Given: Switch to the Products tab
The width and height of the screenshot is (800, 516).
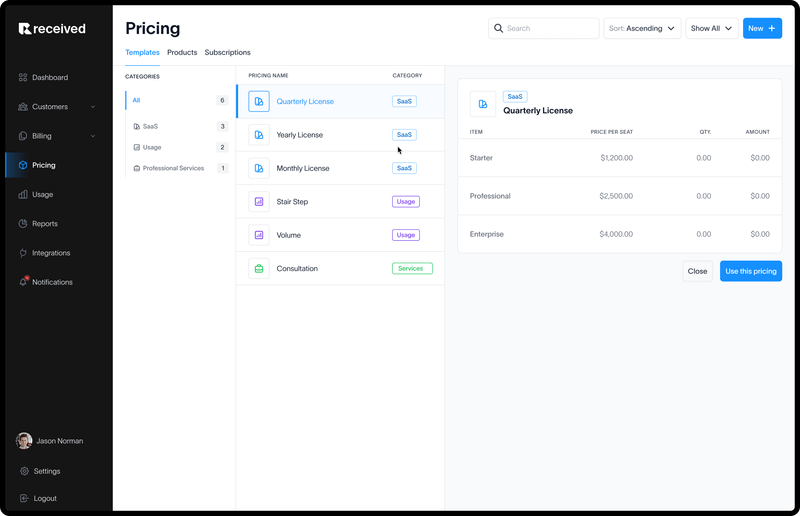Looking at the screenshot, I should 182,52.
